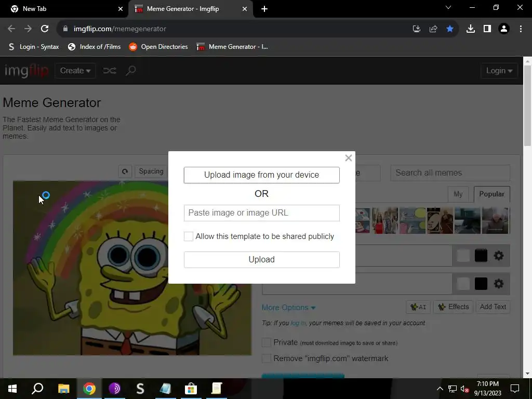Click Upload image from your device button
This screenshot has width=532, height=399.
[262, 175]
